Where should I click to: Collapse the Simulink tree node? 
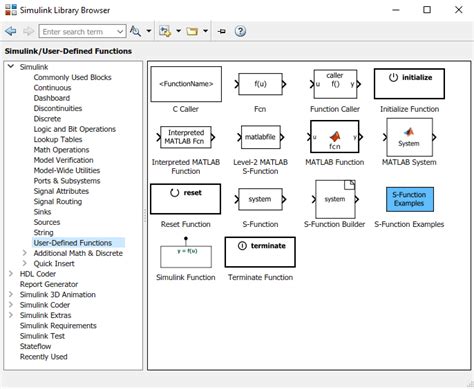pyautogui.click(x=11, y=66)
